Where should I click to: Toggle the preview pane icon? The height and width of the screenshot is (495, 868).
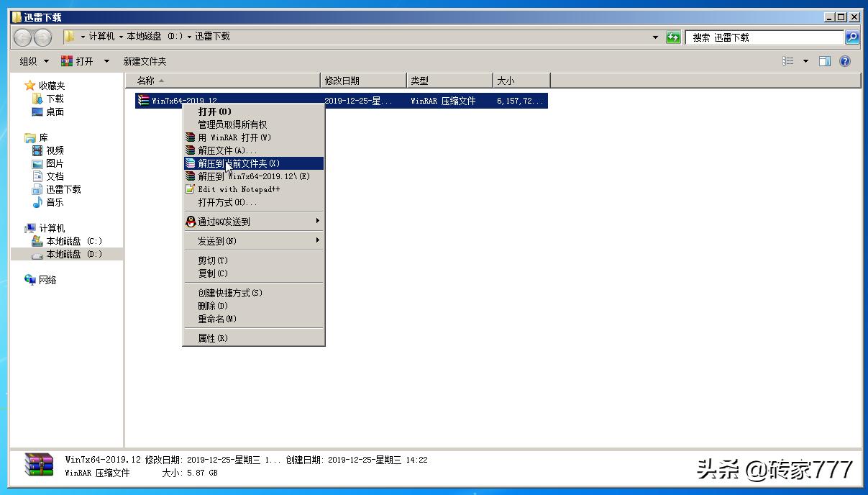(825, 61)
